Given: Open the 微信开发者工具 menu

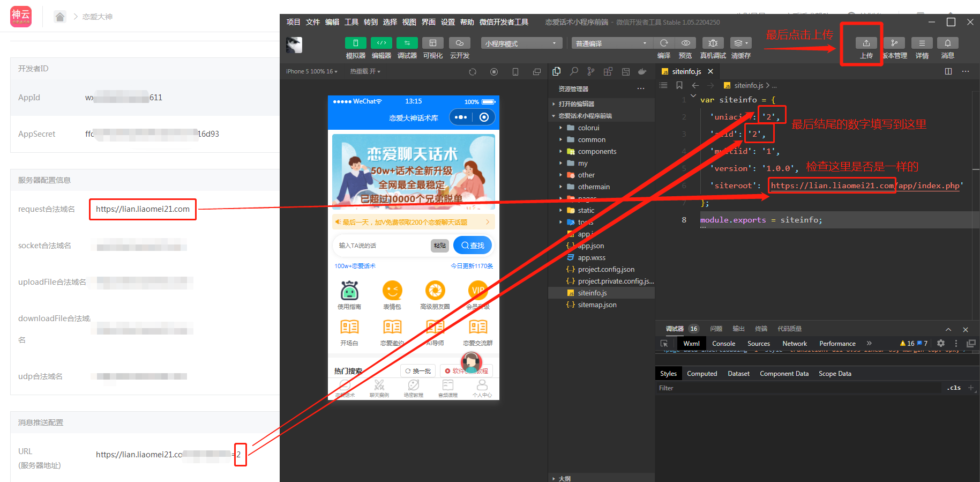Looking at the screenshot, I should click(504, 22).
